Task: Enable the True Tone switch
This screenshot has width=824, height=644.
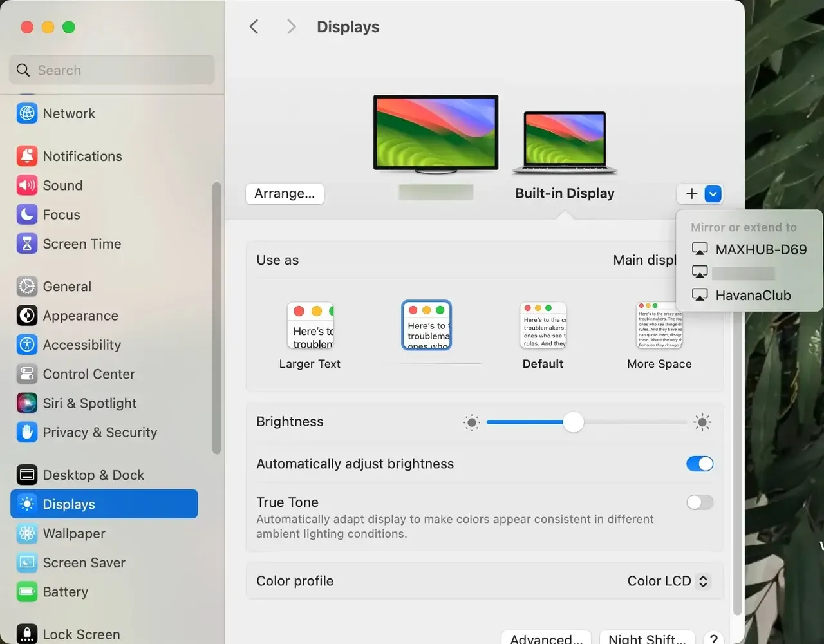Action: coord(700,502)
